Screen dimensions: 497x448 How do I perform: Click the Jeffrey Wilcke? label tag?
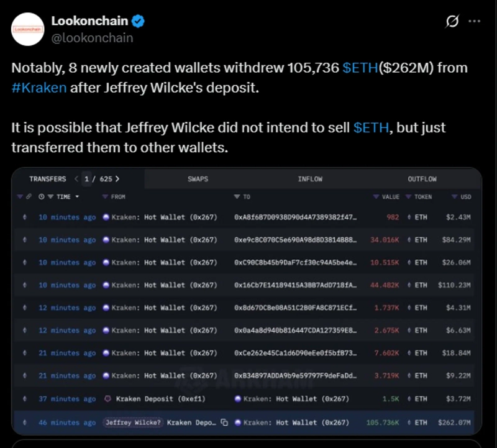point(133,423)
